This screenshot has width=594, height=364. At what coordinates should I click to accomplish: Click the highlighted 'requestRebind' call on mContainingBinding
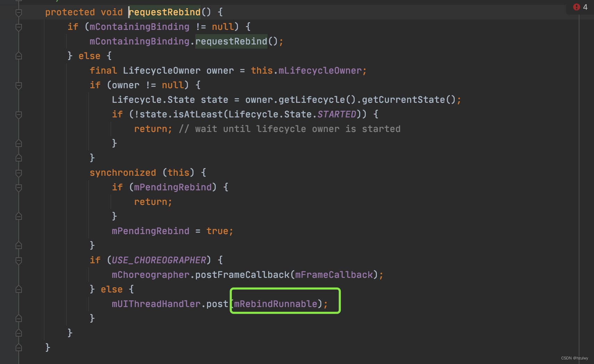pos(231,41)
